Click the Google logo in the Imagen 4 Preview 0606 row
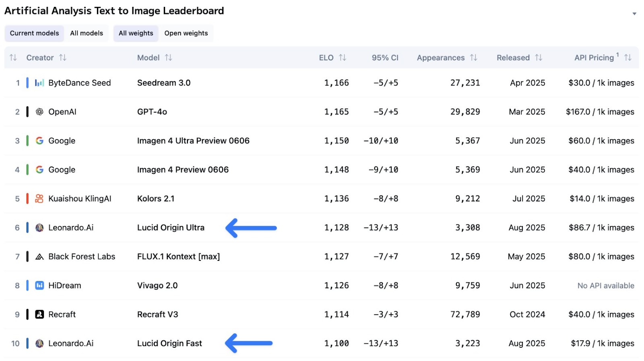The width and height of the screenshot is (644, 361). (39, 170)
